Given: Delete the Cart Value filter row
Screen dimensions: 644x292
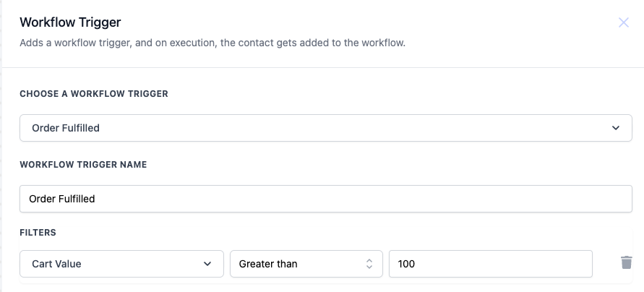Looking at the screenshot, I should tap(627, 262).
